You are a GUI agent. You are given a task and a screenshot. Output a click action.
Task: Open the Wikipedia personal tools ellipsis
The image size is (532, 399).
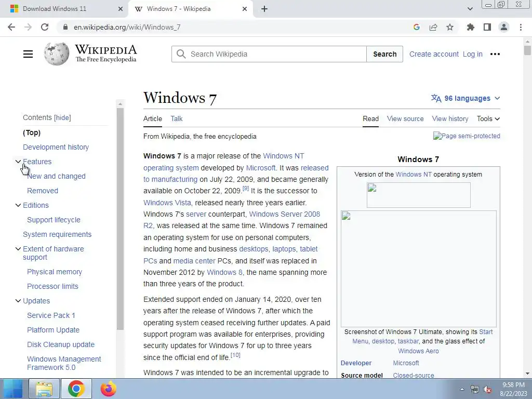(495, 54)
